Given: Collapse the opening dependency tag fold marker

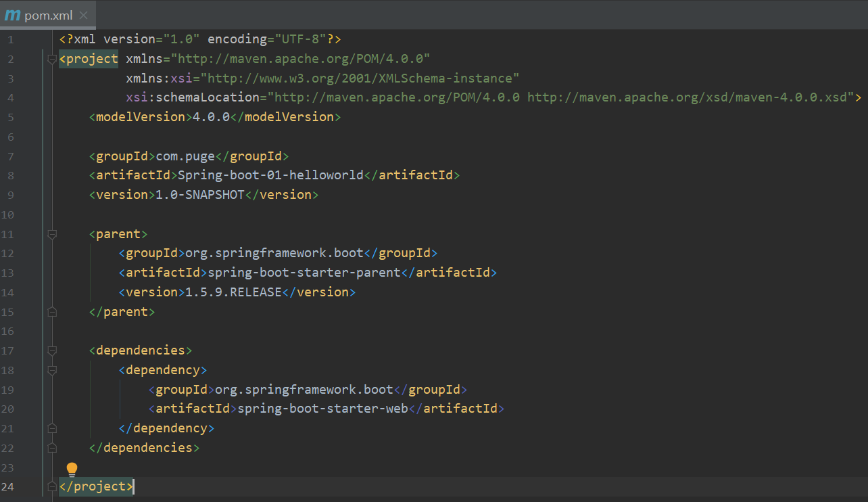Looking at the screenshot, I should [x=52, y=370].
